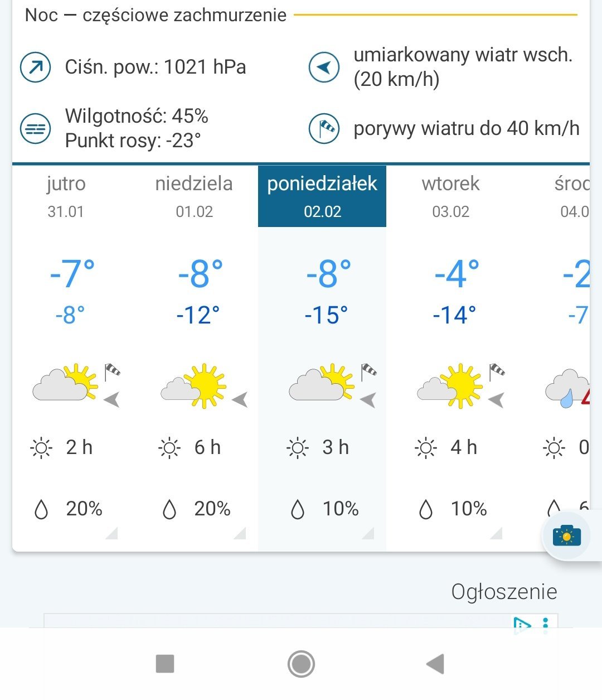Image resolution: width=602 pixels, height=700 pixels.
Task: Select the jutro 31.01 day tab
Action: (66, 196)
